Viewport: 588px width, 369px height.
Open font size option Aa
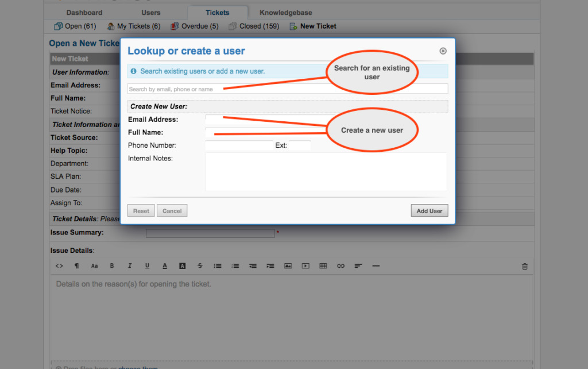(94, 266)
